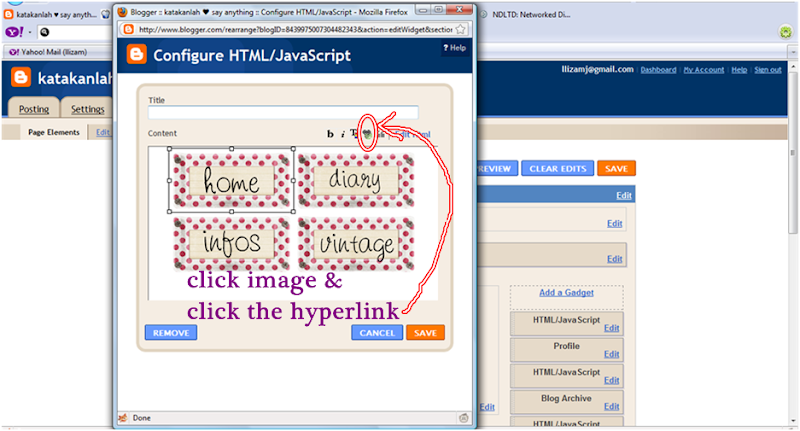The width and height of the screenshot is (800, 431).
Task: Focus the Title input field
Action: pyautogui.click(x=283, y=112)
